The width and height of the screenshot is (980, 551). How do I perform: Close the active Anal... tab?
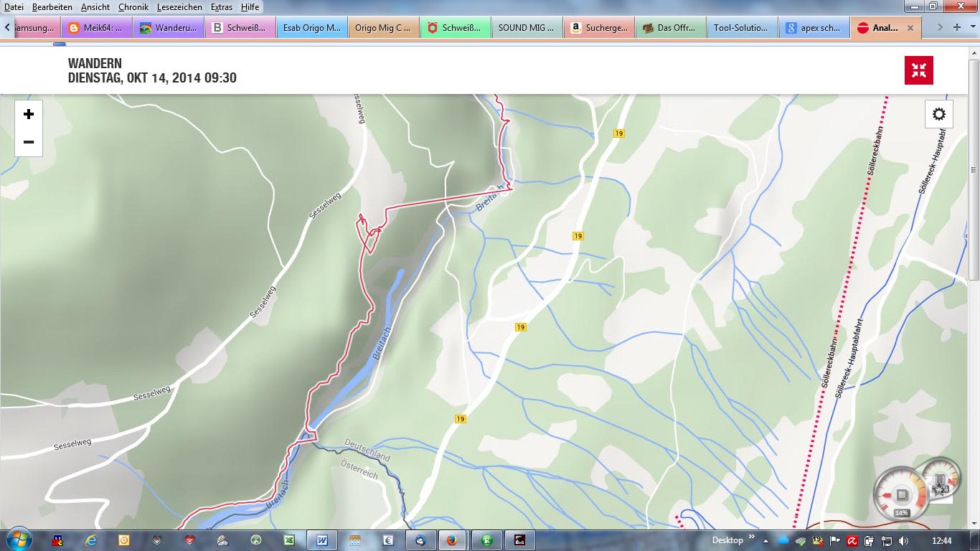click(x=910, y=28)
